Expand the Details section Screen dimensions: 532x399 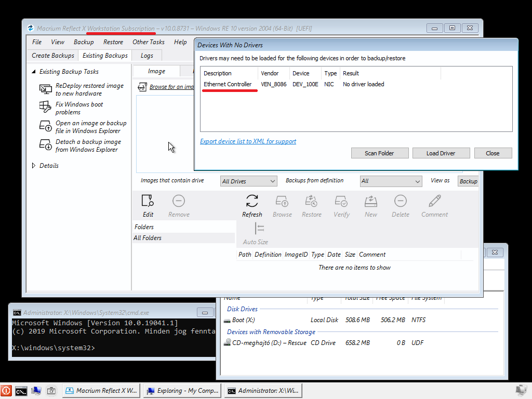[x=34, y=166]
